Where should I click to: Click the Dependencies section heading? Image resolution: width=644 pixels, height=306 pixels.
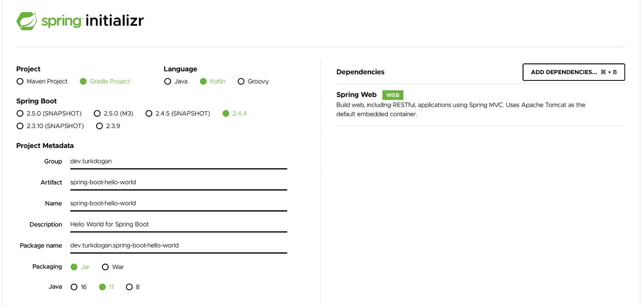[360, 72]
